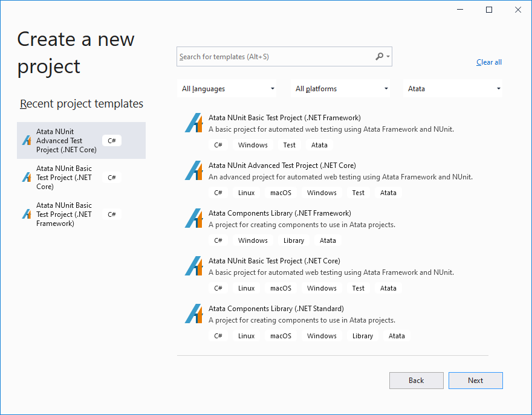Select the Linux tag under NUnit Advanced Test Project

coord(246,192)
